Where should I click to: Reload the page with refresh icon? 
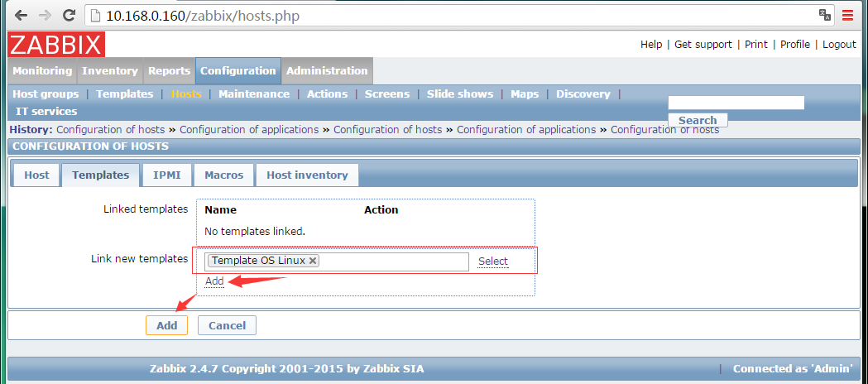[x=70, y=16]
